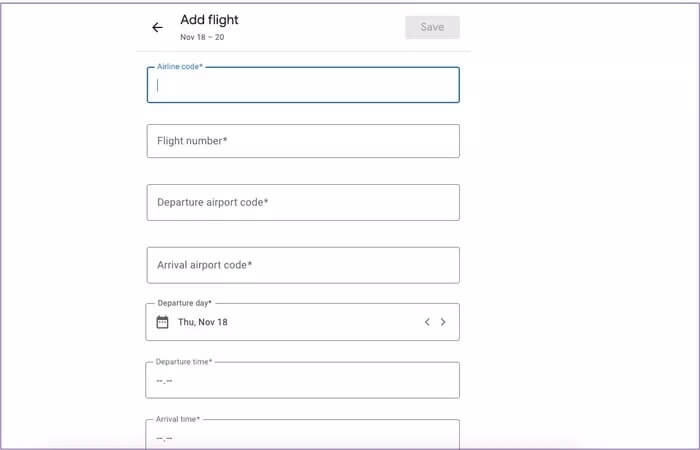The image size is (700, 450).
Task: Click the Airline code floating label
Action: point(180,67)
